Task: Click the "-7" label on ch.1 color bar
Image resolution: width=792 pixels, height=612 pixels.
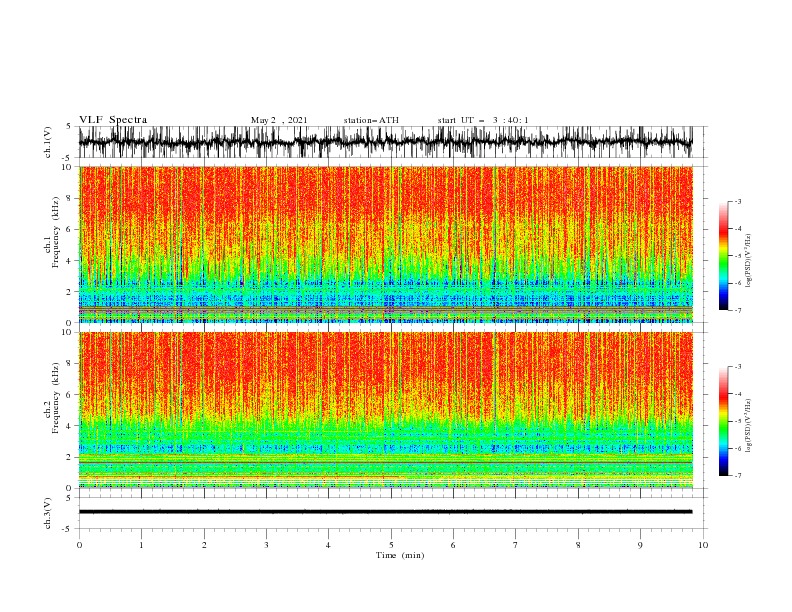Action: [x=738, y=310]
